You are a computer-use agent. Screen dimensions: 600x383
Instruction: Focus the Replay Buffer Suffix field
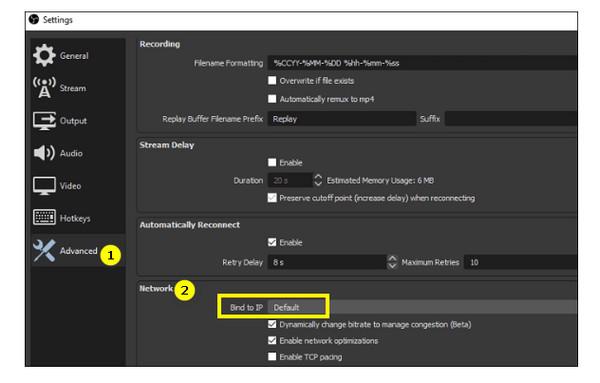point(511,119)
